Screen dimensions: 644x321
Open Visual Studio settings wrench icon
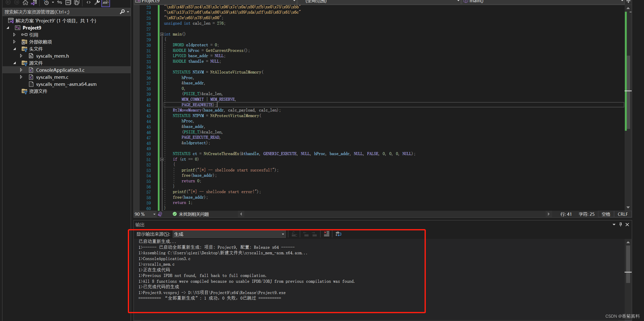[97, 3]
